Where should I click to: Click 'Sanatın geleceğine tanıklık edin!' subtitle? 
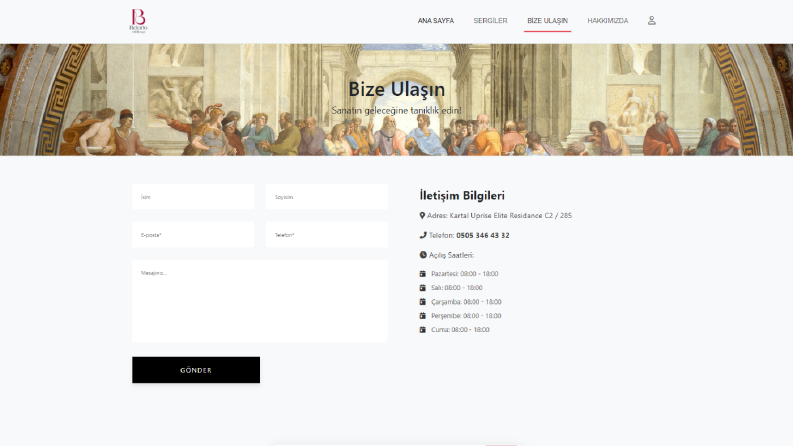pyautogui.click(x=396, y=110)
